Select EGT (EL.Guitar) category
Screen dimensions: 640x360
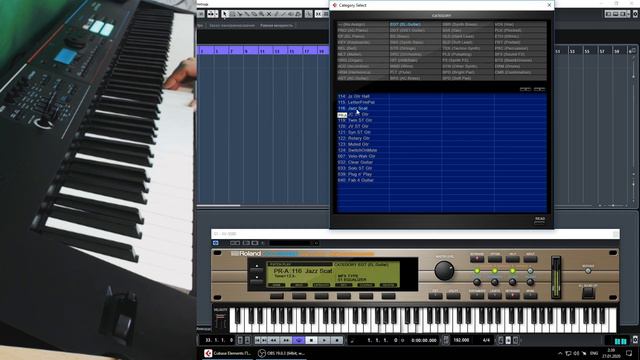[x=415, y=24]
